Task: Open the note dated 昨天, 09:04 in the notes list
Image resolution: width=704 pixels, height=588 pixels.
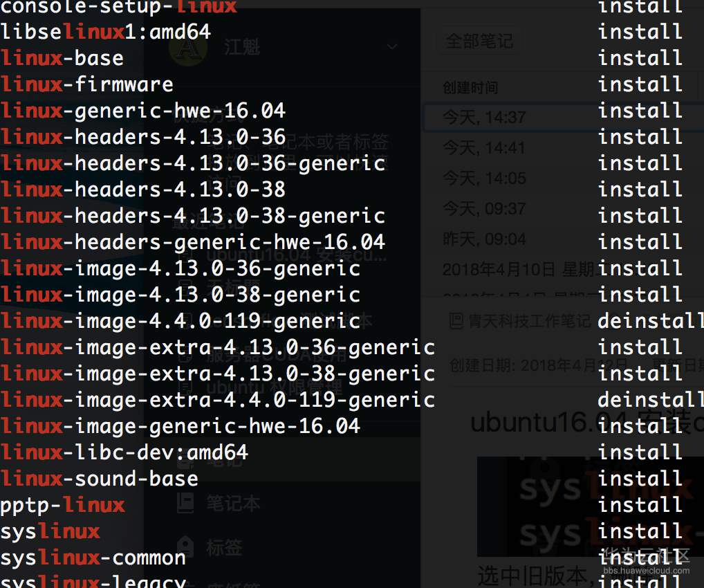Action: click(484, 239)
